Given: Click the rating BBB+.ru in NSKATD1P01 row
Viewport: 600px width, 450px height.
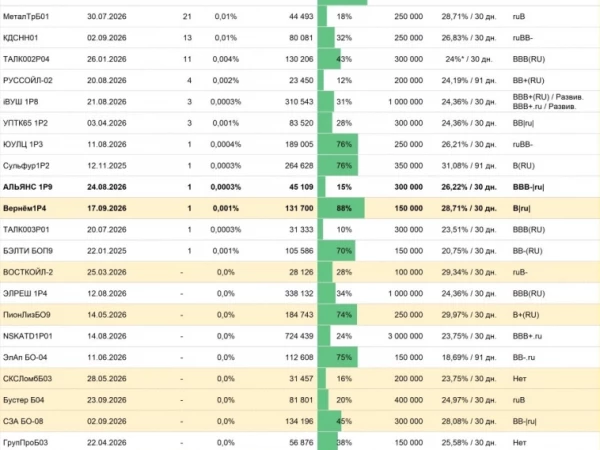Looking at the screenshot, I should (x=527, y=336).
